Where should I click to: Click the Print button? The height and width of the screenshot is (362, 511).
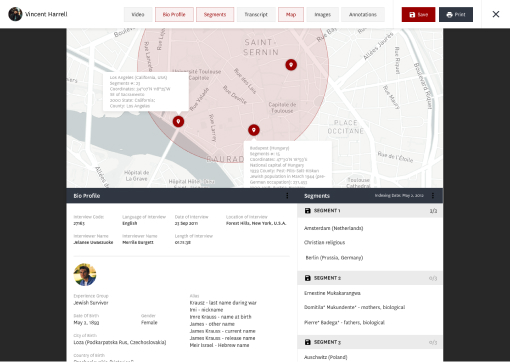tap(456, 15)
